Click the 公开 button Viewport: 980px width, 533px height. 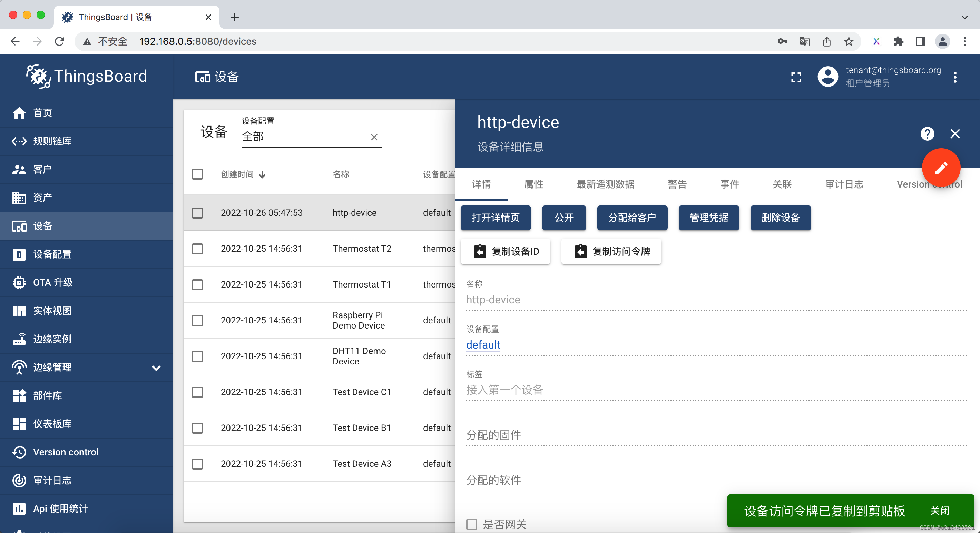pyautogui.click(x=564, y=218)
